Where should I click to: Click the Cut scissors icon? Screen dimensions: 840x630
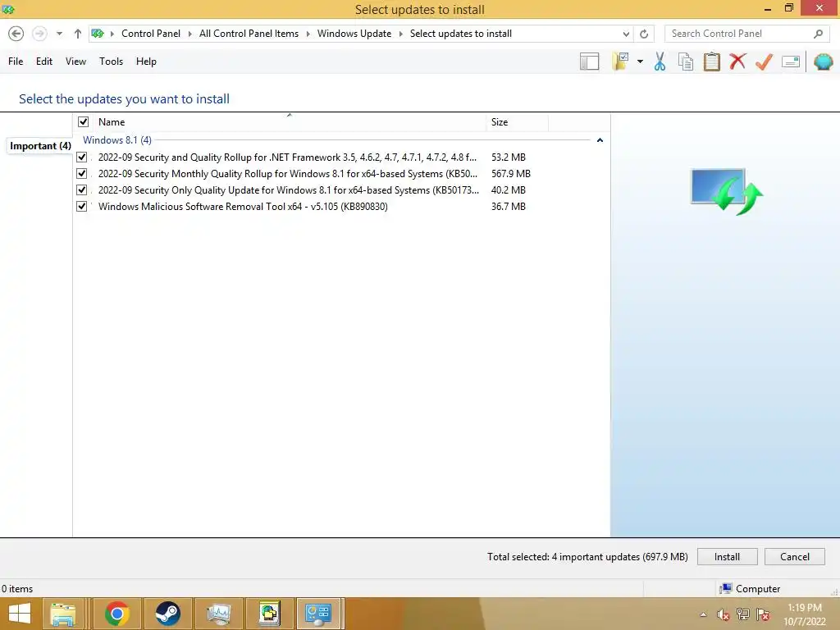click(x=660, y=62)
